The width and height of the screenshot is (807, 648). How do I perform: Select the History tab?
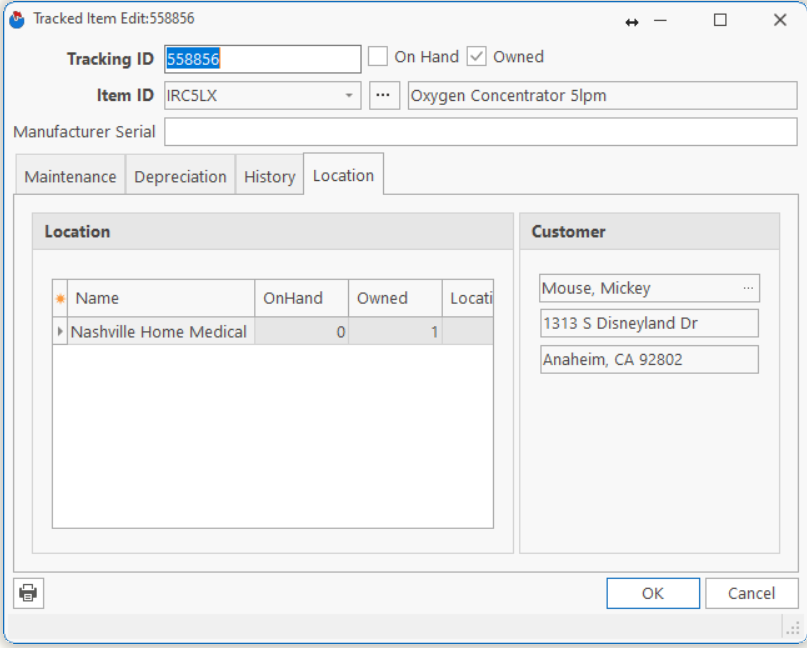[x=269, y=177]
